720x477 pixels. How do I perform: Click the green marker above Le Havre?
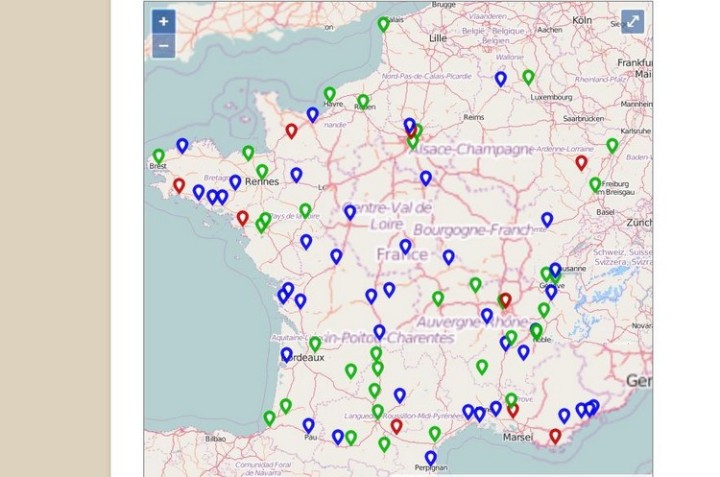coord(329,93)
